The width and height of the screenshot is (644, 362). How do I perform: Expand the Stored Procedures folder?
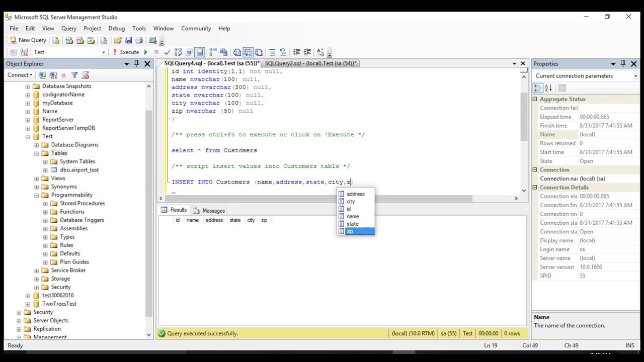45,204
